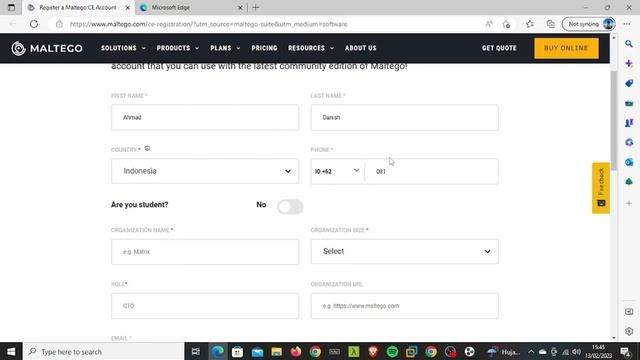Click the Organization Name input field
Image resolution: width=640 pixels, height=360 pixels.
coord(205,252)
